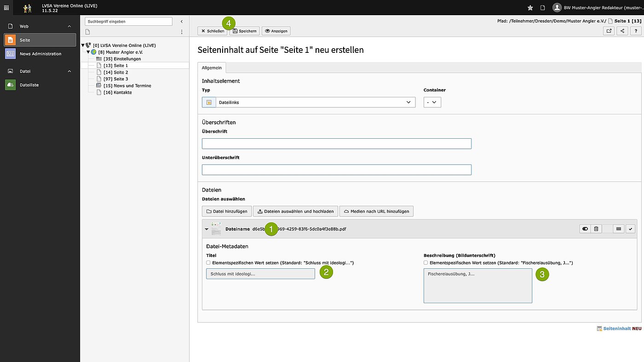Enable element-specific value for Beschreibung

coord(425,263)
